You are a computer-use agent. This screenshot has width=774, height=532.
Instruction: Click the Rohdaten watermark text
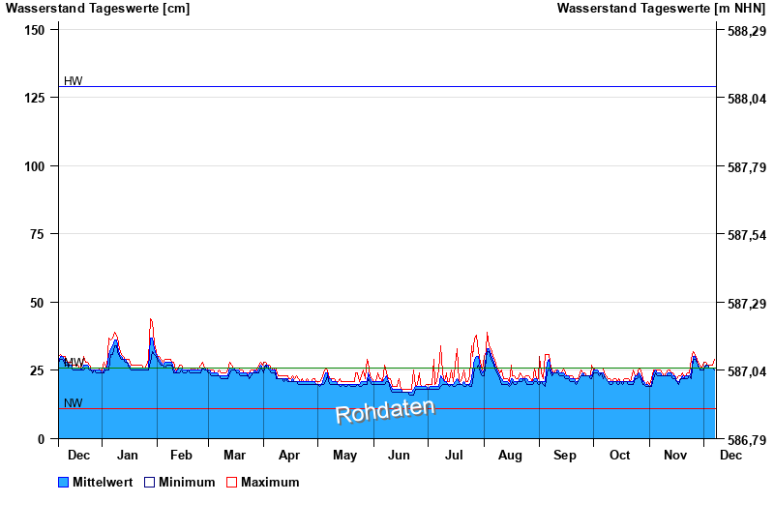385,411
